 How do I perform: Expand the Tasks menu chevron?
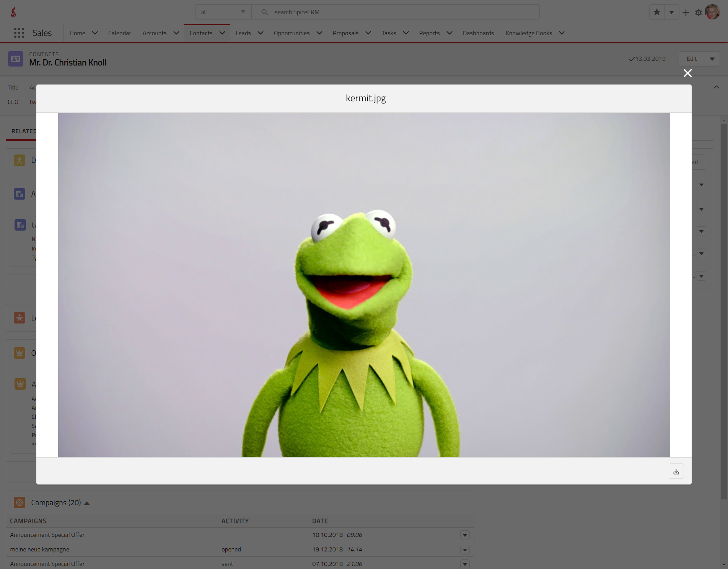406,33
